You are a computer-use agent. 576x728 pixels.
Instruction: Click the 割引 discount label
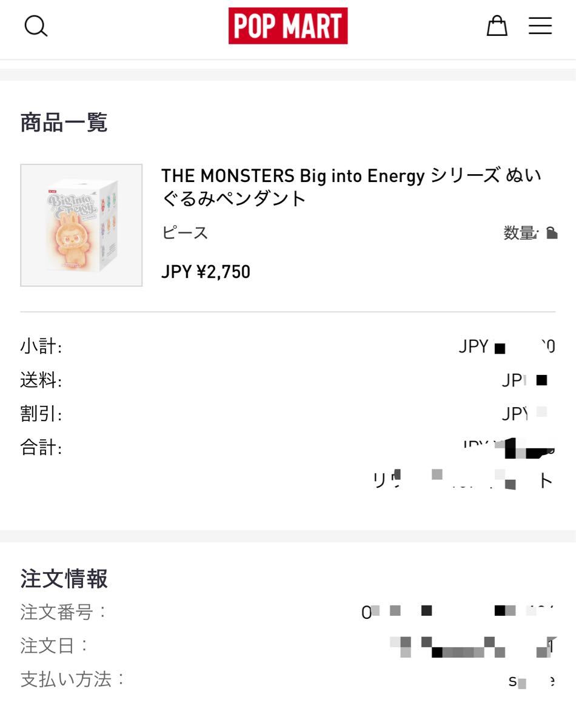tap(41, 414)
